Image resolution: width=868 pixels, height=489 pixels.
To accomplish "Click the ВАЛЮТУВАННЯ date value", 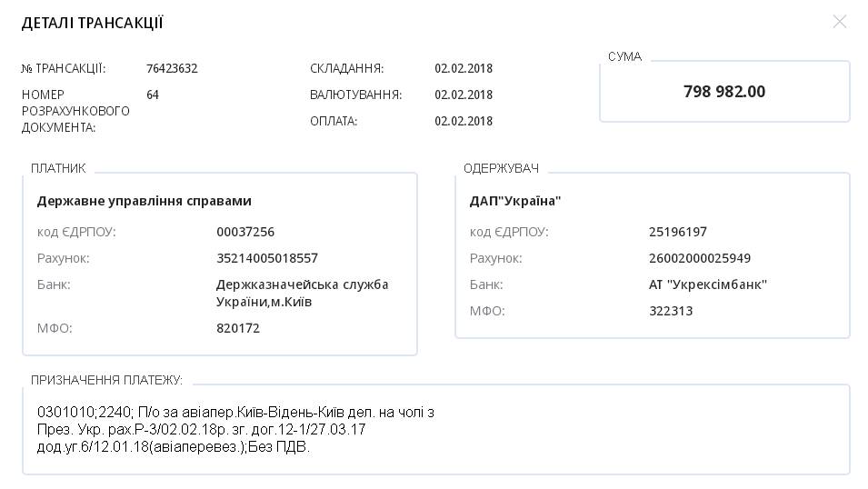I will coord(464,95).
